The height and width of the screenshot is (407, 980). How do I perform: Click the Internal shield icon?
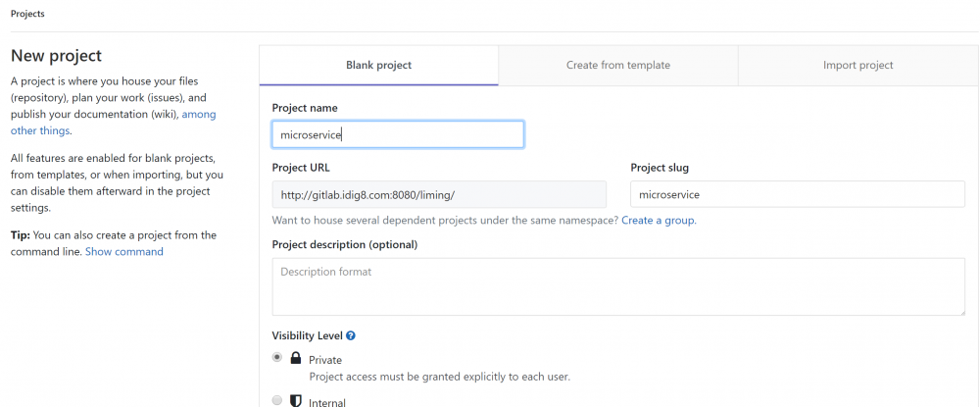pyautogui.click(x=296, y=401)
